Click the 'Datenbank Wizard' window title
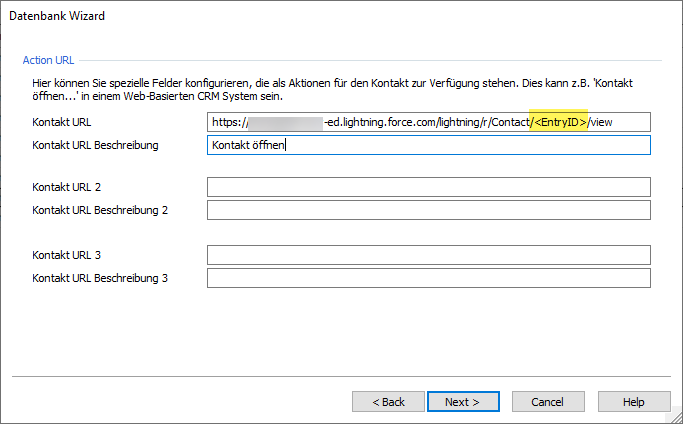Screen dimensions: 683x424 pos(57,16)
